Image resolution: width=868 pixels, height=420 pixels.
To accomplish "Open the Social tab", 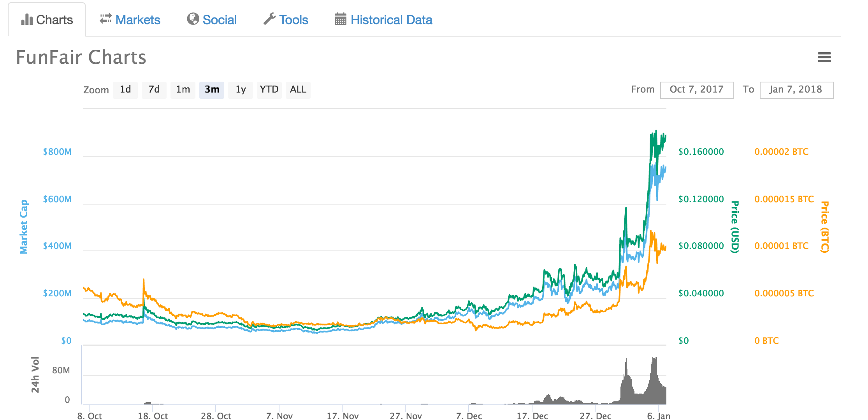I will click(212, 19).
